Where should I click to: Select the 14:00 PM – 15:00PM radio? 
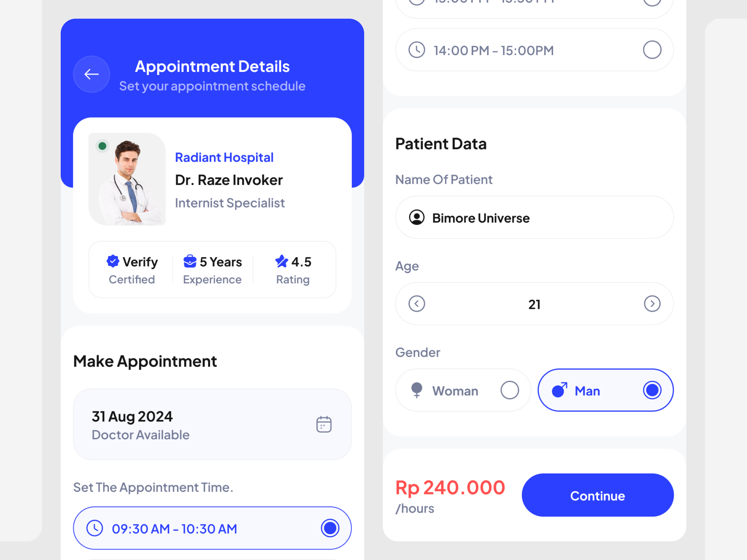pyautogui.click(x=652, y=50)
